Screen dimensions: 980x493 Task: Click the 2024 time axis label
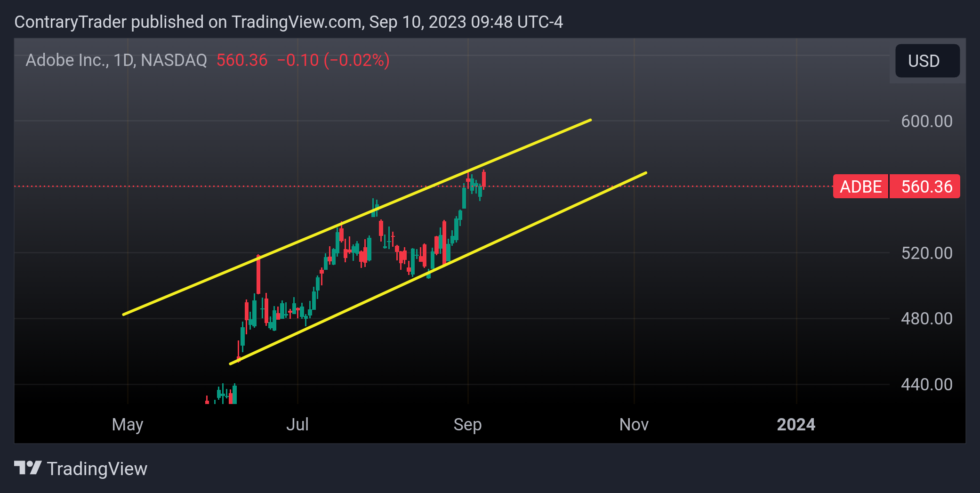[796, 425]
